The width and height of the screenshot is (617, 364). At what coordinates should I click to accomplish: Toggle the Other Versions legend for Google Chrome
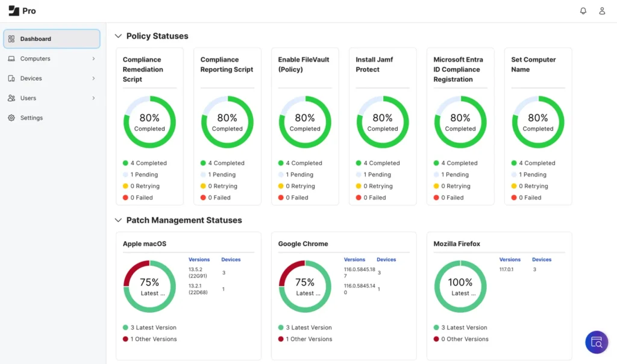point(305,339)
